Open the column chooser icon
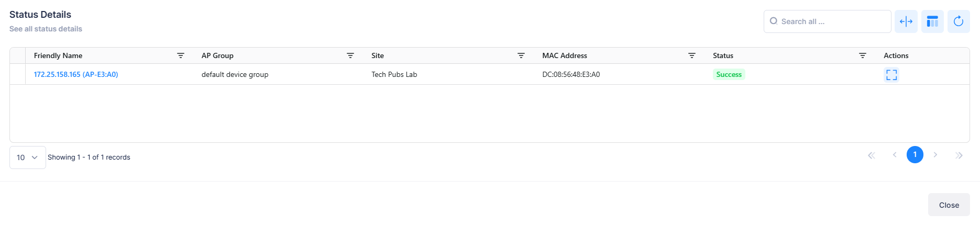Image resolution: width=980 pixels, height=225 pixels. click(x=932, y=21)
